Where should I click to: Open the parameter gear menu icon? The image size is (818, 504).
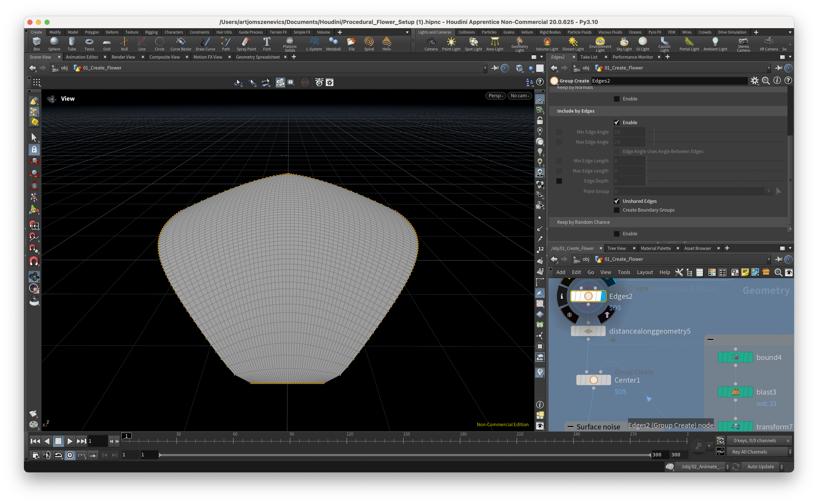[x=754, y=81]
